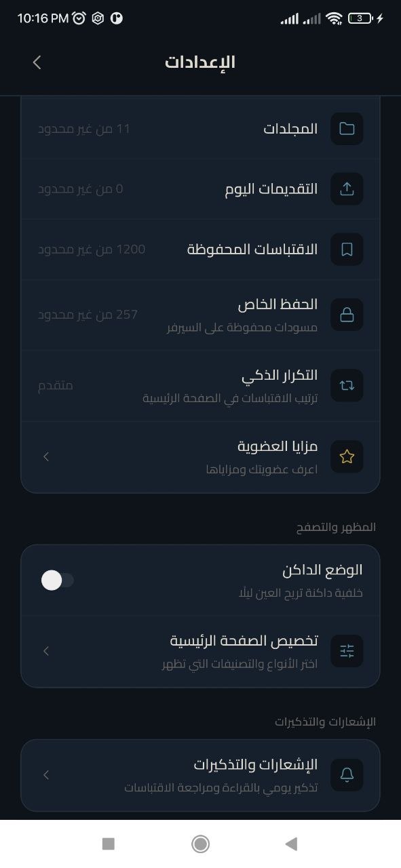401x868 pixels.
Task: Open the مزايا العضوية row chevron
Action: pyautogui.click(x=46, y=456)
